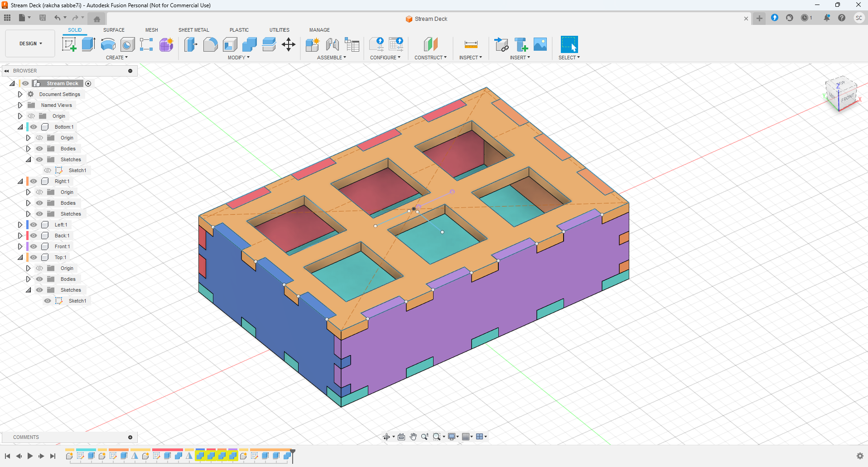
Task: Expand the Left:1 component
Action: (x=20, y=225)
